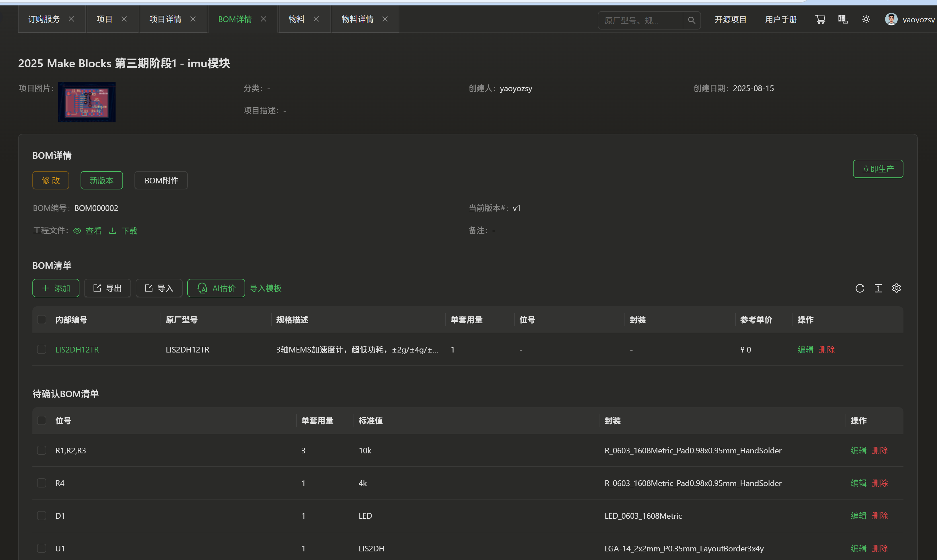The width and height of the screenshot is (937, 560).
Task: Toggle the light/dark theme sun icon
Action: (x=866, y=19)
